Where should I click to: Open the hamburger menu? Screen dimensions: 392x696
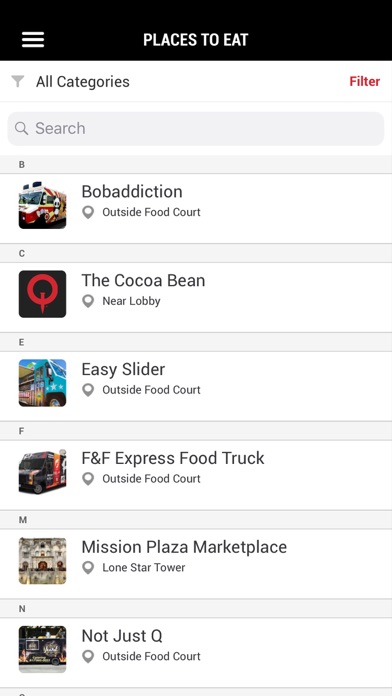tap(33, 40)
